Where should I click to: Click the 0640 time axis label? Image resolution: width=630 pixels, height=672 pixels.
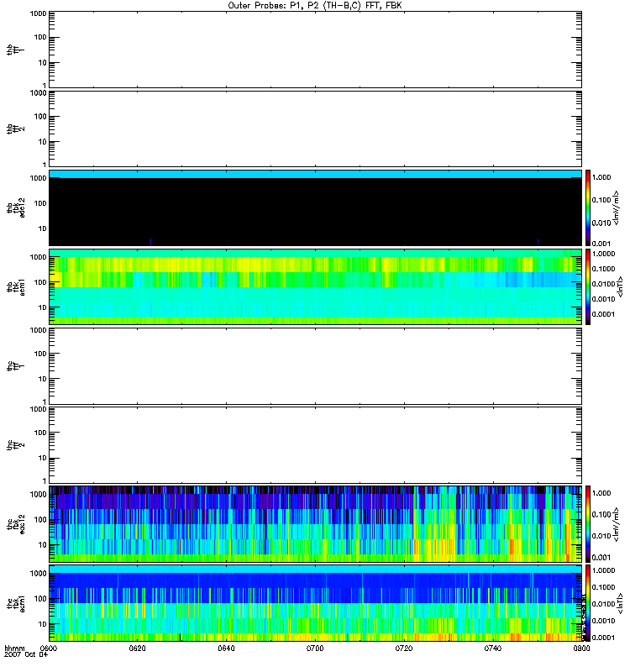(x=226, y=648)
